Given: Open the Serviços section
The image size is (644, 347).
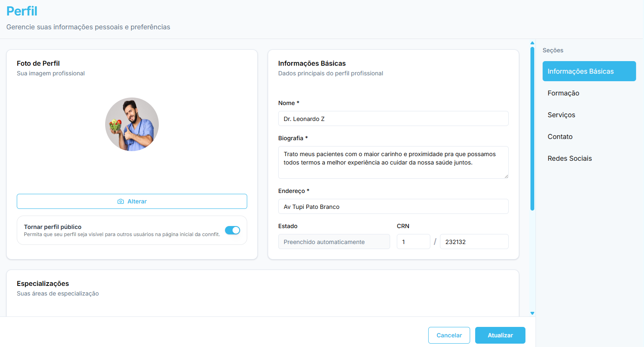Looking at the screenshot, I should click(x=561, y=115).
